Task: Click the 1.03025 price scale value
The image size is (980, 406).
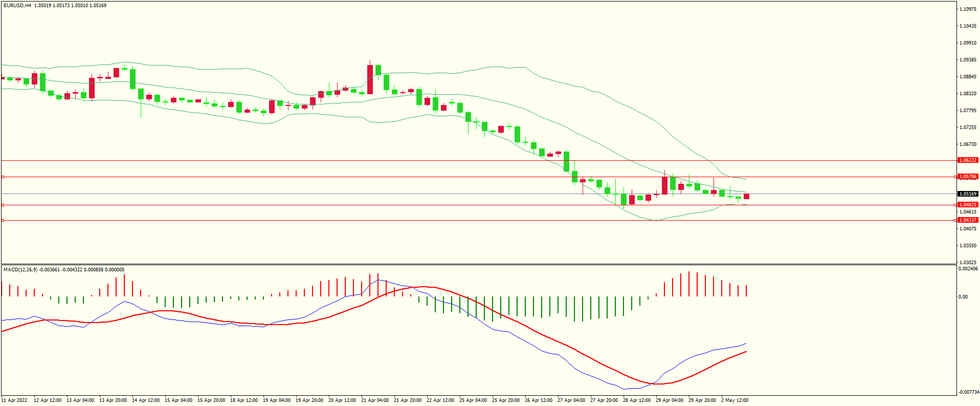Action: point(968,262)
